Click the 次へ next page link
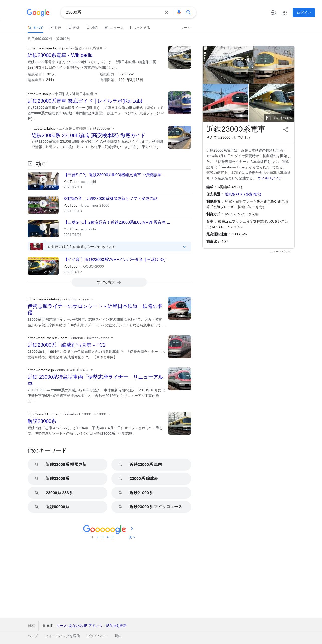This screenshot has width=322, height=644. [132, 537]
